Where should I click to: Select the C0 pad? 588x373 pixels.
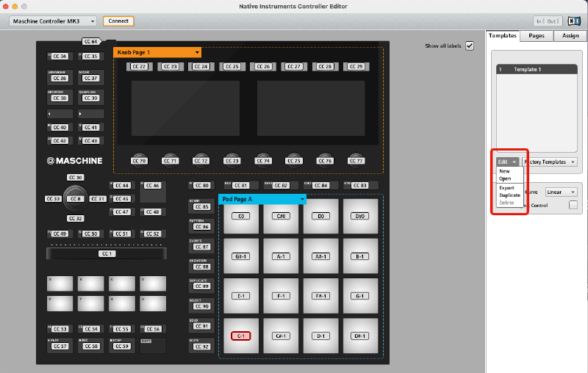(x=241, y=216)
